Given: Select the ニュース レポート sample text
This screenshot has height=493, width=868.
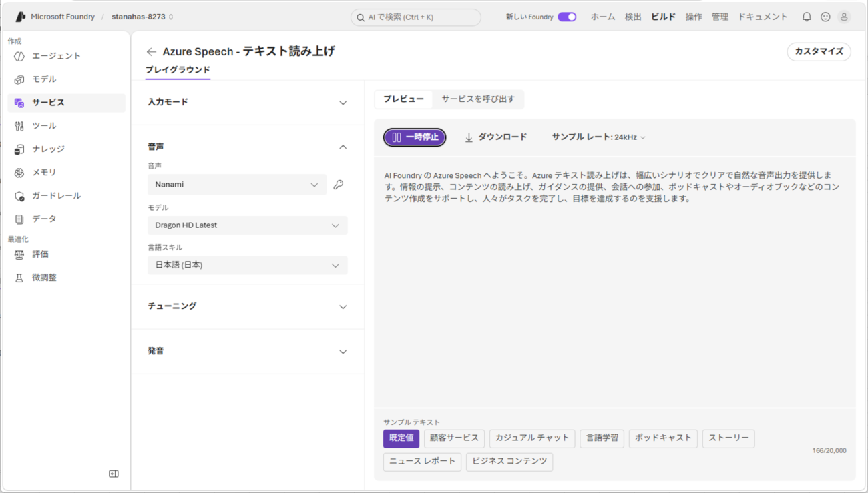Looking at the screenshot, I should [422, 462].
